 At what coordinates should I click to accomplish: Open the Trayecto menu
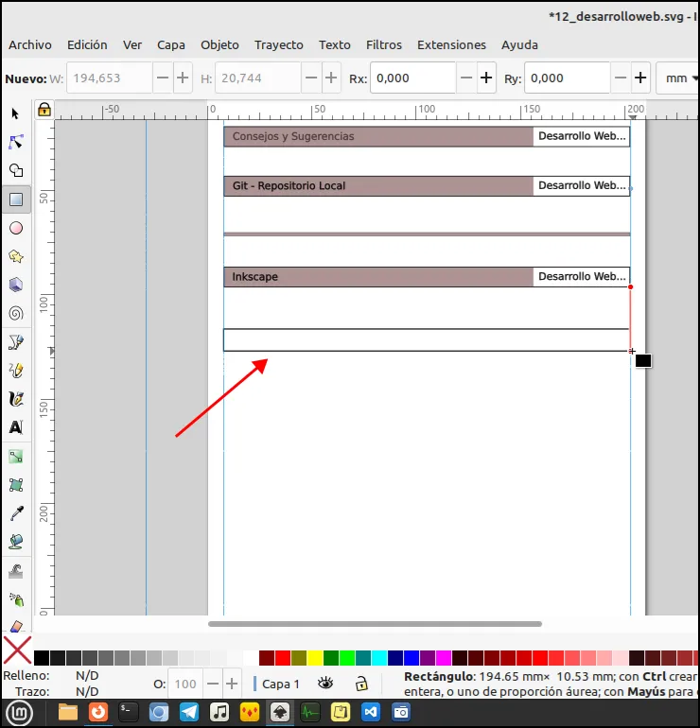point(279,45)
